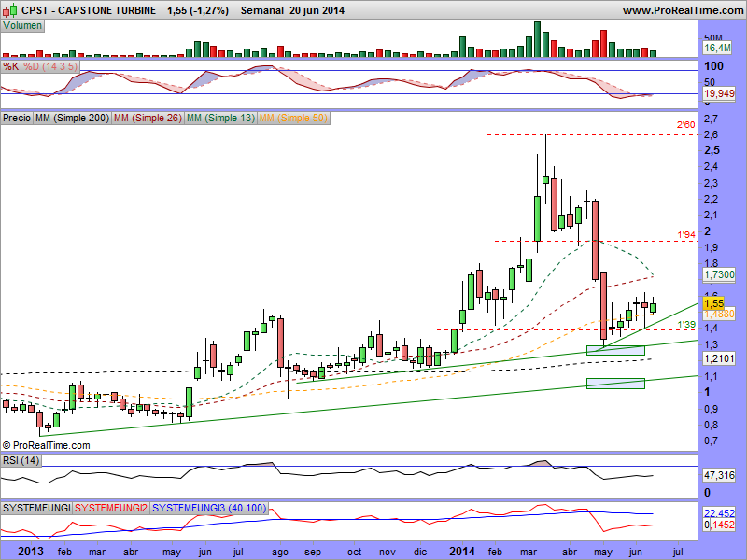The height and width of the screenshot is (560, 747).
Task: Select the SYSTEMFUNGI label
Action: click(36, 508)
